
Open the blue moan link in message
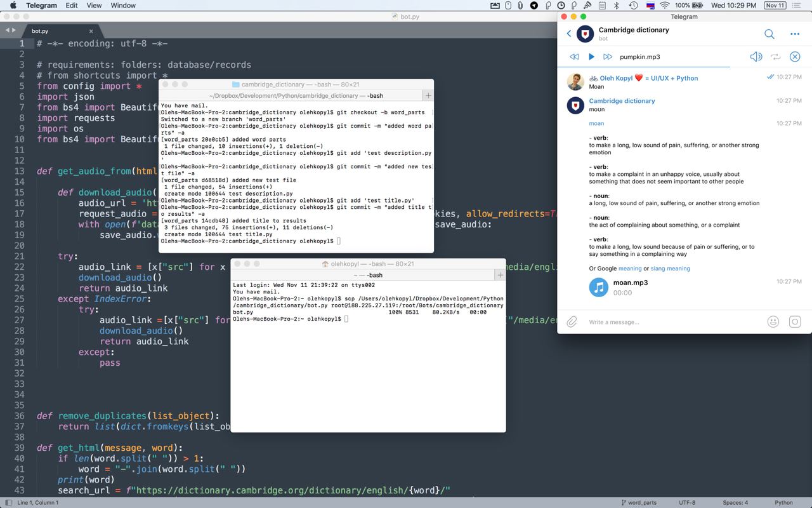[x=596, y=123]
